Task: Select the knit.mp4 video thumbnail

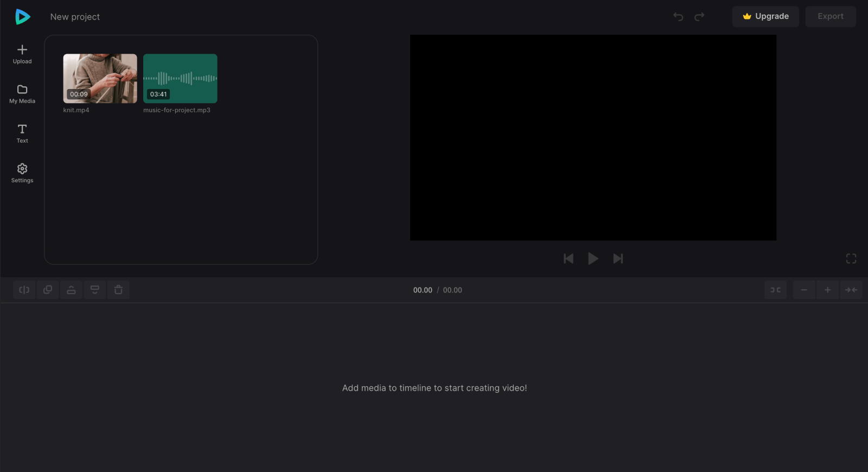Action: [x=100, y=78]
